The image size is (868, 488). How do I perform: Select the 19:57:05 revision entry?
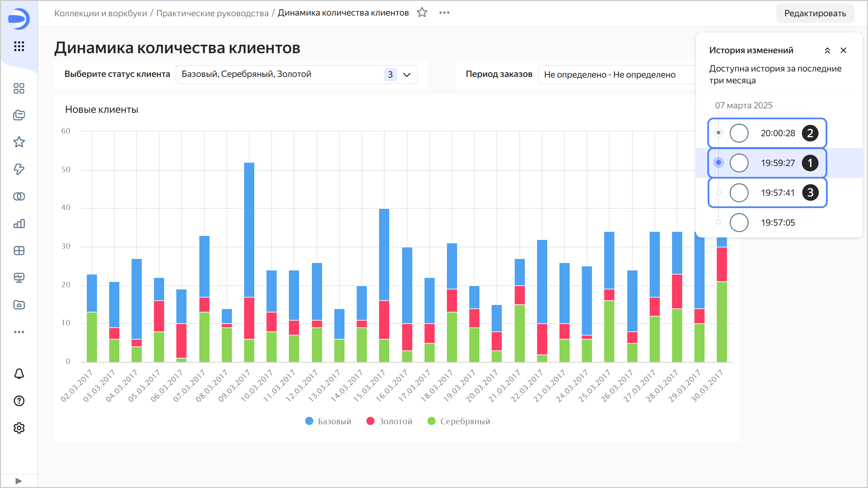(x=777, y=223)
